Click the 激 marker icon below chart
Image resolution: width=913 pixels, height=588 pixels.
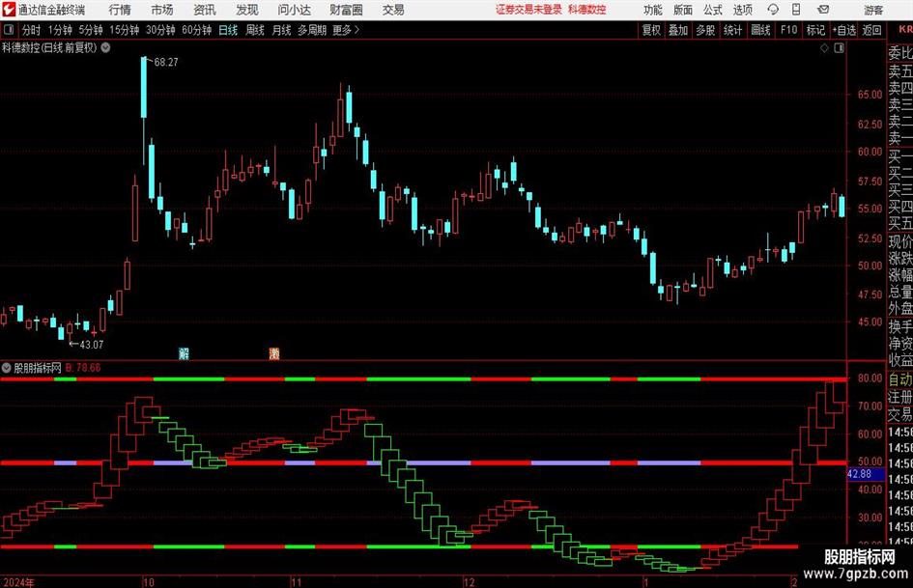pyautogui.click(x=274, y=352)
